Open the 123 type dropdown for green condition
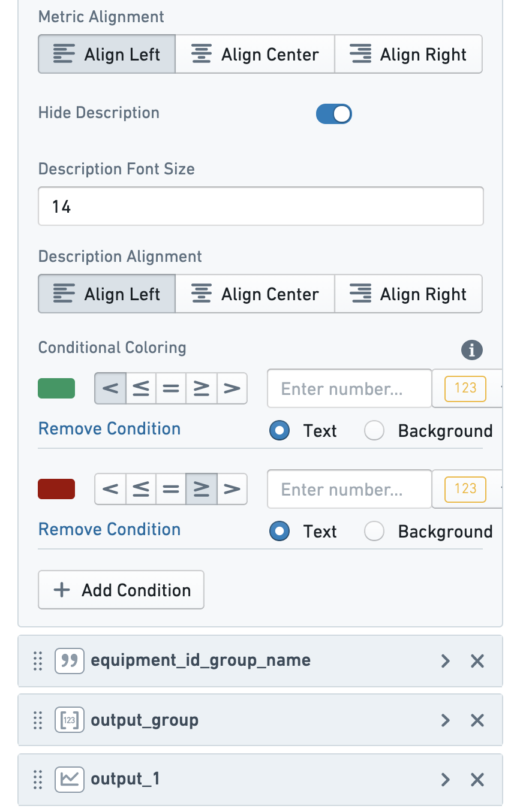 coord(468,388)
